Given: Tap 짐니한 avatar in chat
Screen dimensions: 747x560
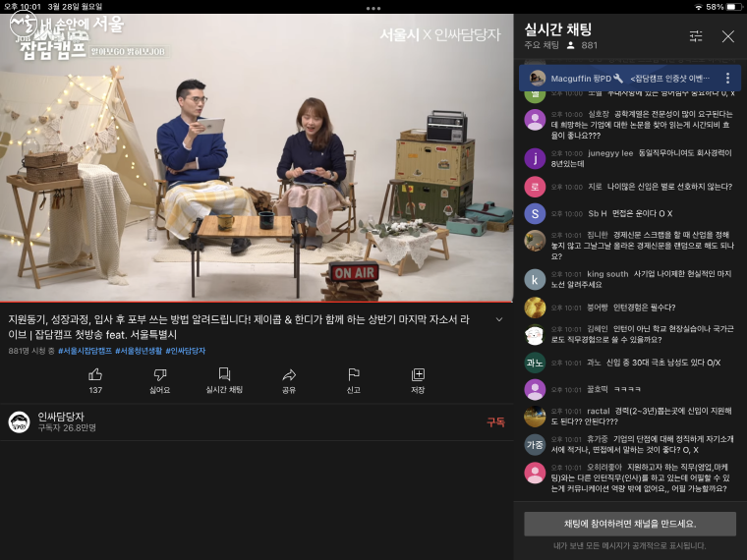Looking at the screenshot, I should pyautogui.click(x=535, y=241).
